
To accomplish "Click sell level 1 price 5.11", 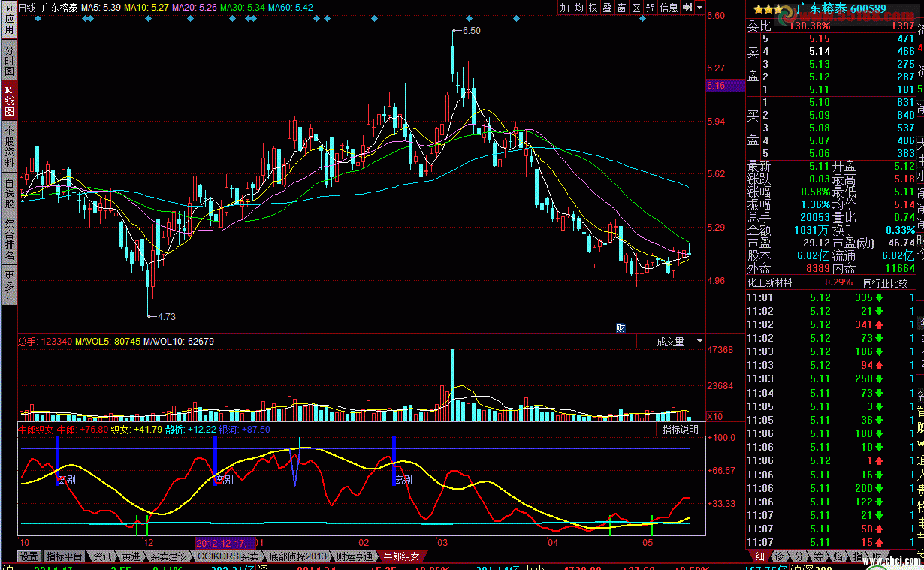I will tap(819, 89).
